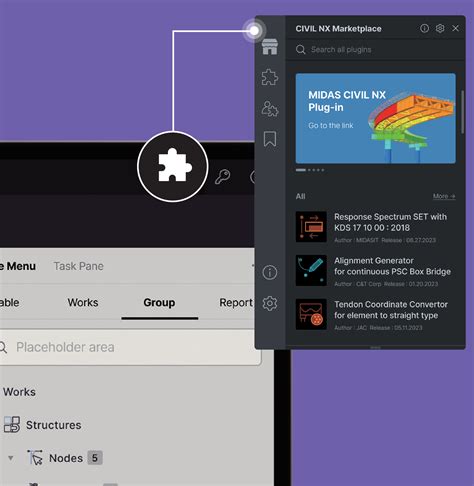Switch to Task Pane tab

79,266
